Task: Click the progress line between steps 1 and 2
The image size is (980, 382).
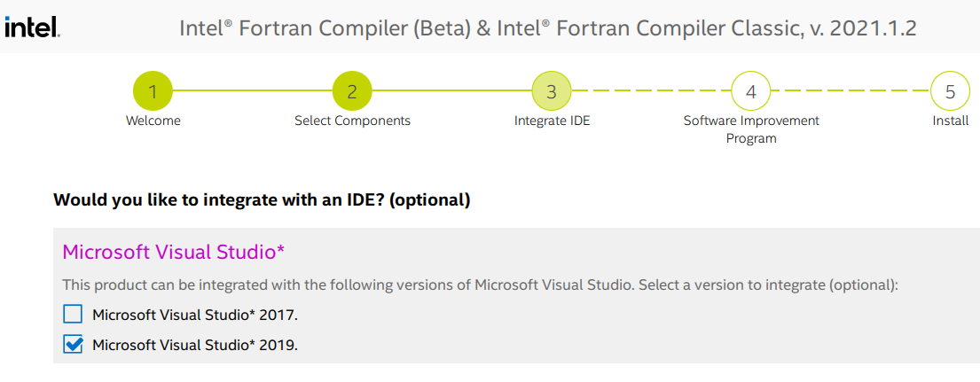Action: pyautogui.click(x=252, y=91)
